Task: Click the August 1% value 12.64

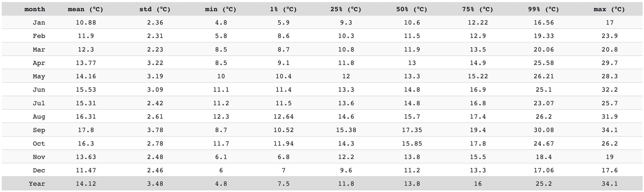Action: coord(283,117)
